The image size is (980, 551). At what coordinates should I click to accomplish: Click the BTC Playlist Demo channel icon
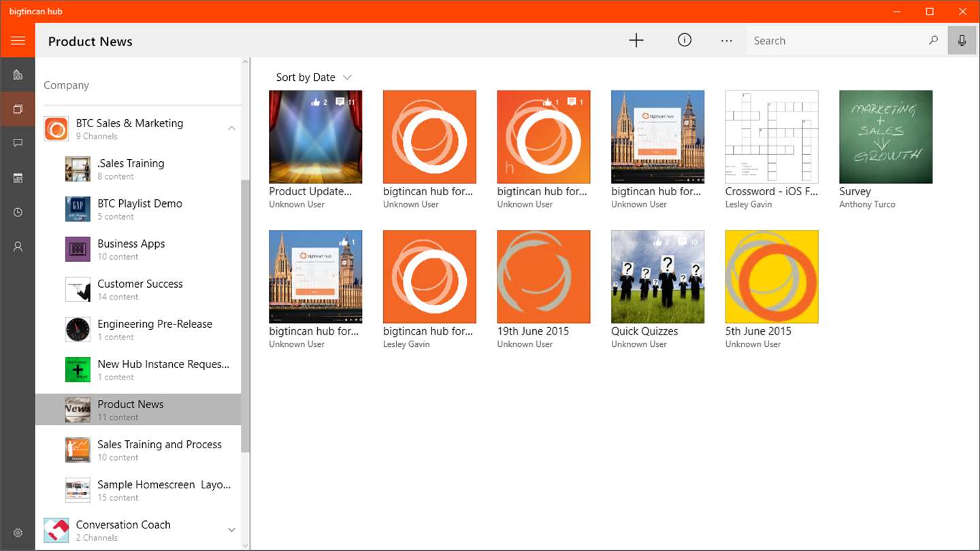(x=78, y=209)
